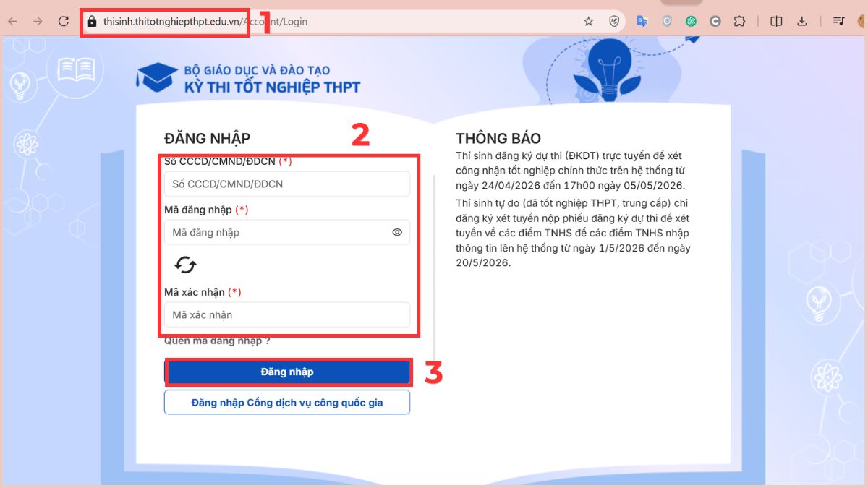Click the Mã xác nhận (*) label
Image resolution: width=868 pixels, height=488 pixels.
[203, 292]
